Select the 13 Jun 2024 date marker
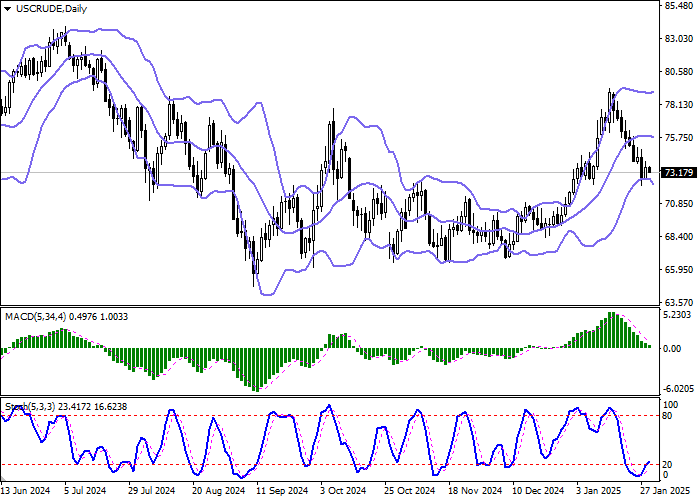This screenshot has width=700, height=500. 27,491
